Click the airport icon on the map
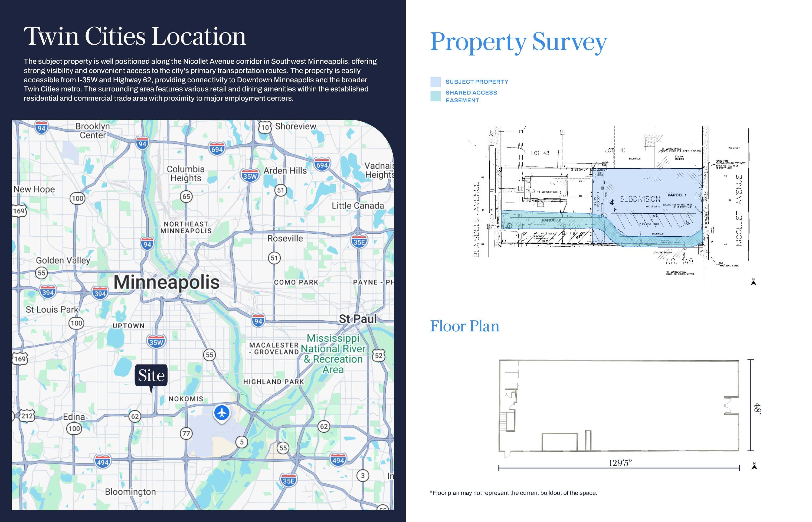This screenshot has width=812, height=522. (222, 413)
